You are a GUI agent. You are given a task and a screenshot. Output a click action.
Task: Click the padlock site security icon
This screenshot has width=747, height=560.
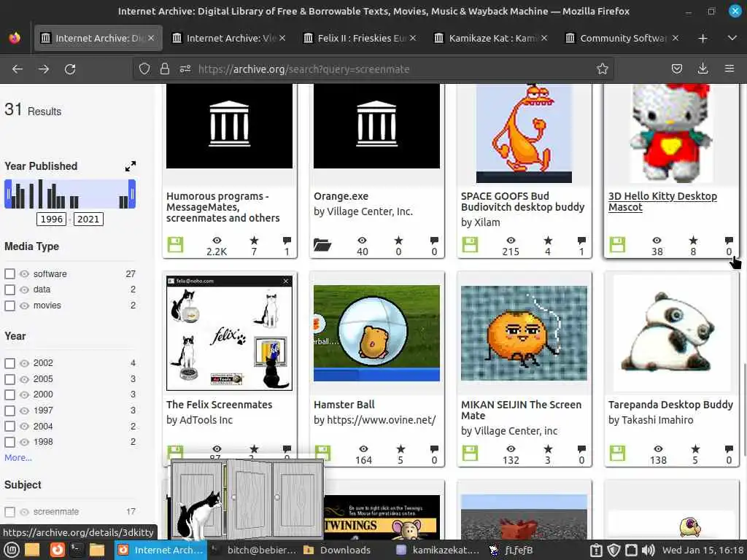[165, 69]
